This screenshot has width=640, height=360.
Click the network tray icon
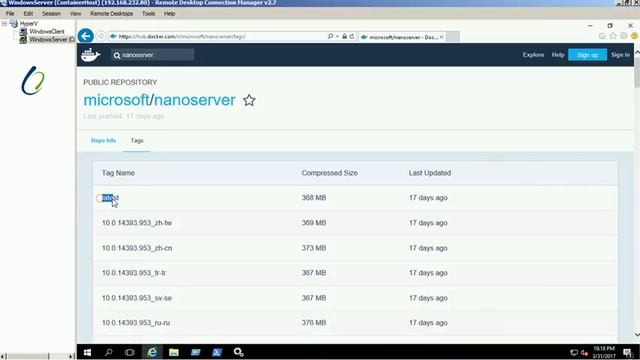tap(573, 353)
